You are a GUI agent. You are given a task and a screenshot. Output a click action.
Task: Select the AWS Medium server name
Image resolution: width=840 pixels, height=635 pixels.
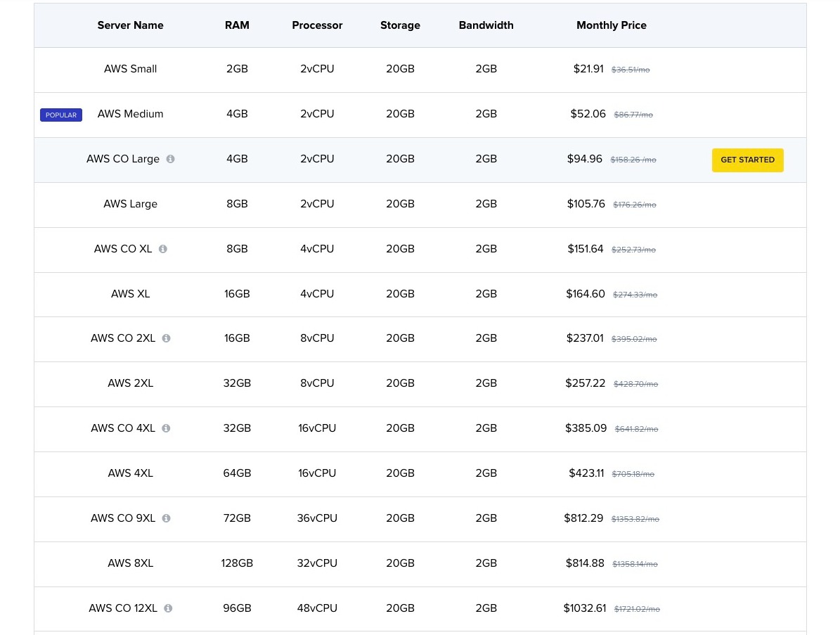tap(130, 114)
